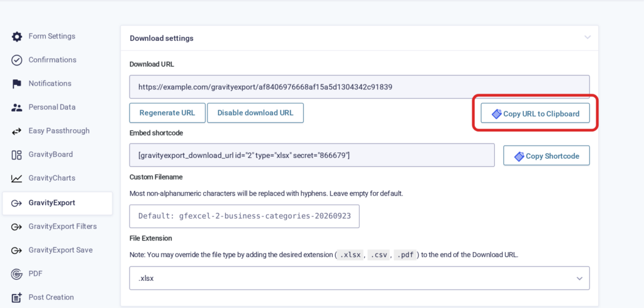
Task: Click the Download URL label
Action: pyautogui.click(x=152, y=64)
